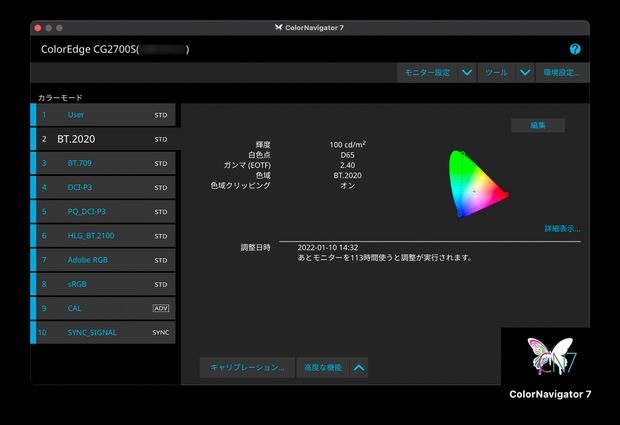Click the 2022-01-10 14:32 adjustment date
This screenshot has width=620, height=425.
pyautogui.click(x=328, y=247)
